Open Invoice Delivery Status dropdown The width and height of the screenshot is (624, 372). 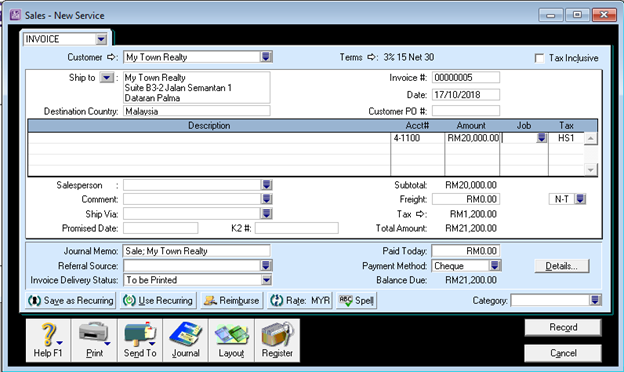[x=266, y=280]
